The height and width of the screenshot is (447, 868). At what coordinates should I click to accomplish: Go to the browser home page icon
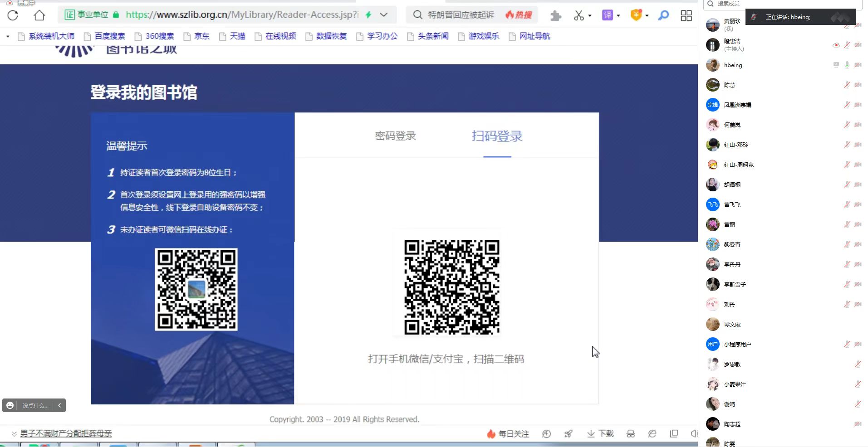click(x=39, y=15)
